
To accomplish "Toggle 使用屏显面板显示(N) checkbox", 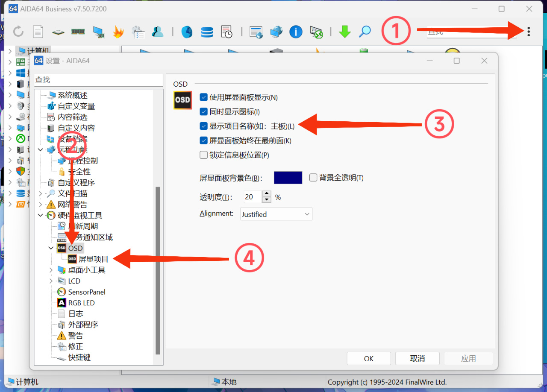I will 203,97.
